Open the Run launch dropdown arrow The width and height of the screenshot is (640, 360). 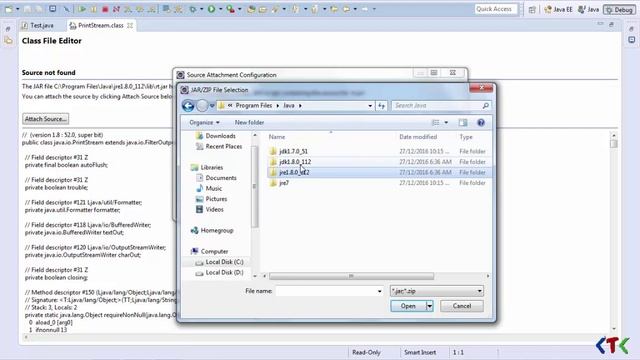click(x=220, y=9)
